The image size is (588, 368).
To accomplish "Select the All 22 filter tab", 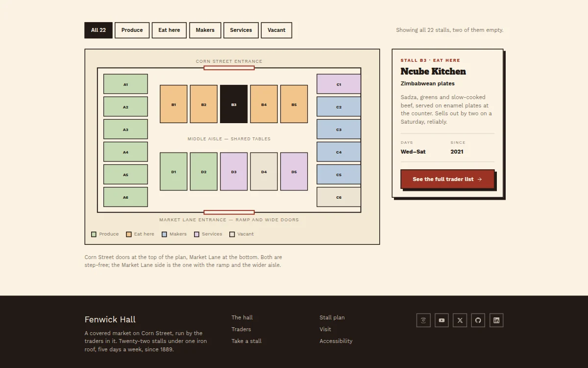I will pyautogui.click(x=98, y=30).
